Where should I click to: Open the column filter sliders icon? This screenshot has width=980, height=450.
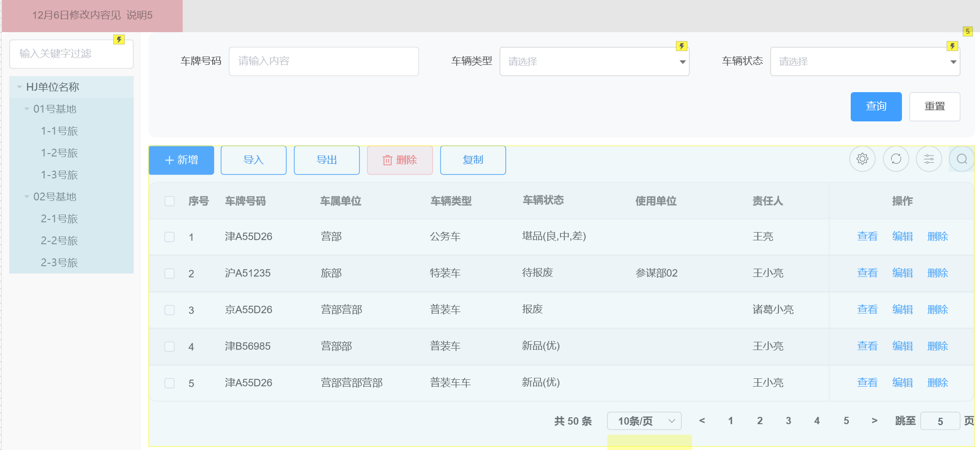[929, 159]
